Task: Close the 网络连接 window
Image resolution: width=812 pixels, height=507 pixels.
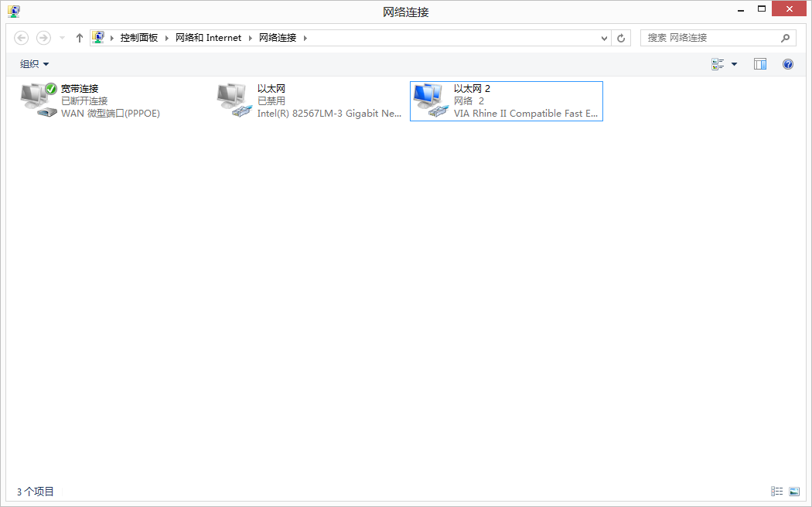Action: coord(789,9)
